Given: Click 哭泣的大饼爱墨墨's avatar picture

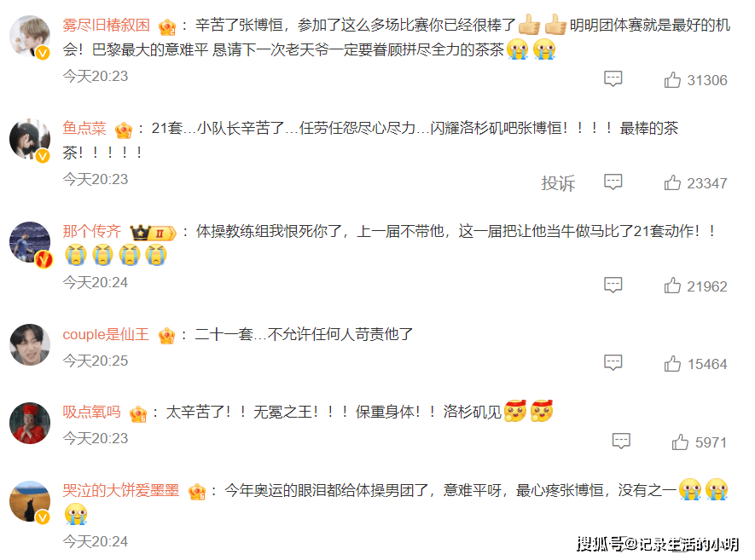Looking at the screenshot, I should [x=30, y=501].
